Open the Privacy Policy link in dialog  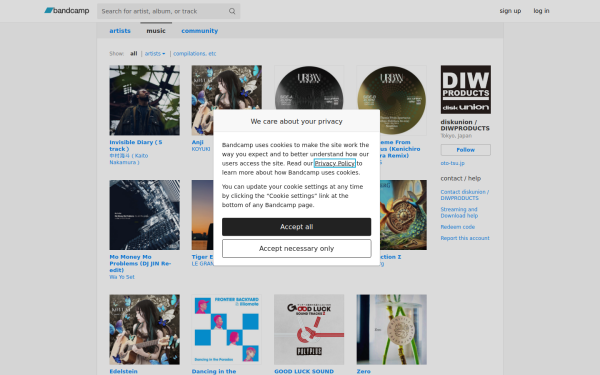(x=334, y=163)
